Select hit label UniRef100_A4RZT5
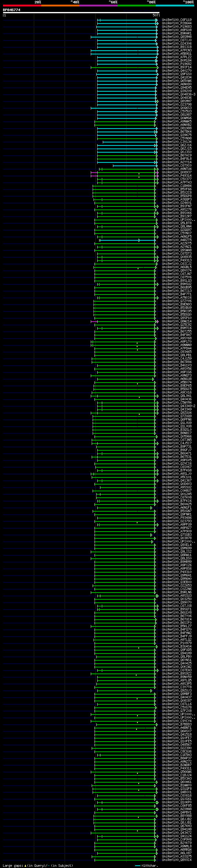The image size is (197, 868). (177, 240)
